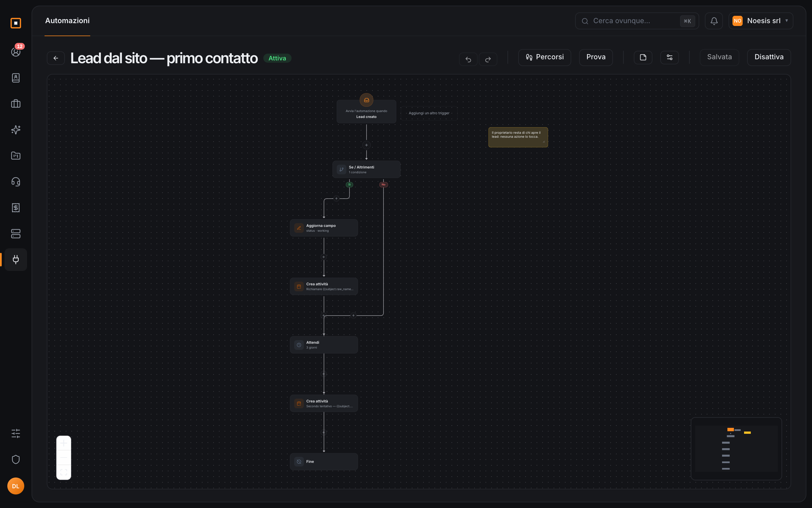
Task: Click Aggiungi un altro trigger
Action: (429, 113)
